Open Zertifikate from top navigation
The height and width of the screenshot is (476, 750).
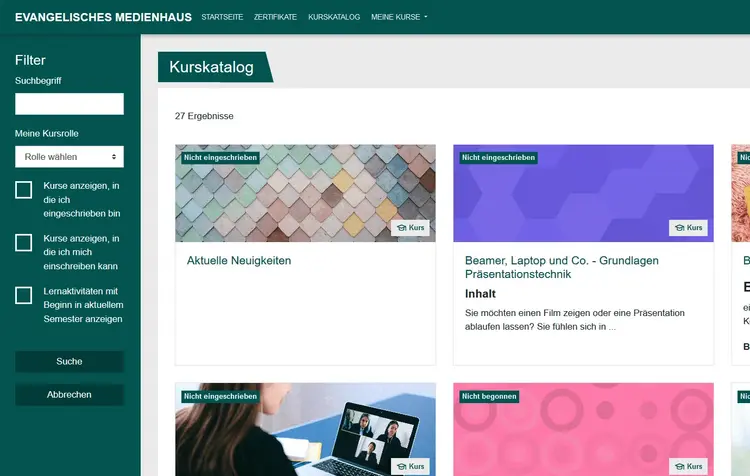(x=275, y=17)
